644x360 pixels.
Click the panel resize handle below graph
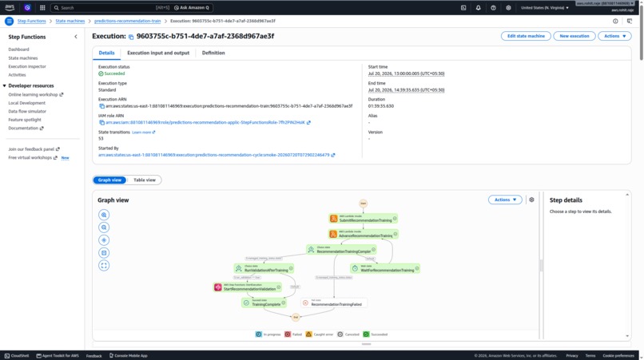pyautogui.click(x=366, y=344)
